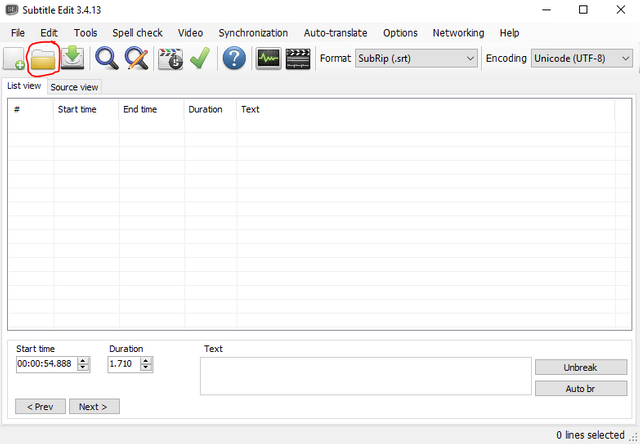
Task: Increase Duration with up spinner
Action: pos(146,360)
